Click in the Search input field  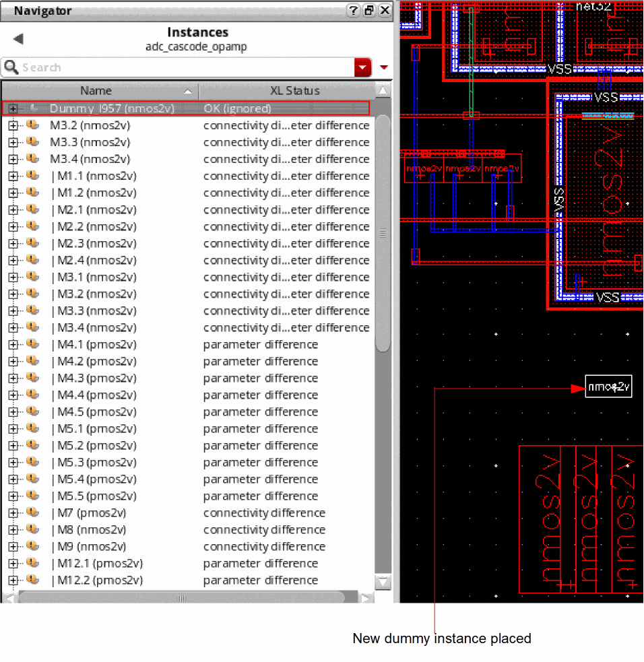coord(182,67)
